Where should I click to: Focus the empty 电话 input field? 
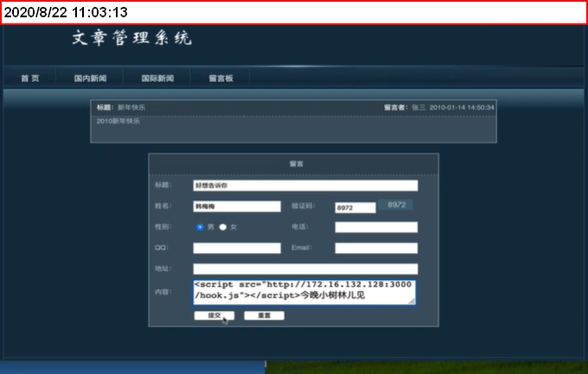click(x=376, y=227)
